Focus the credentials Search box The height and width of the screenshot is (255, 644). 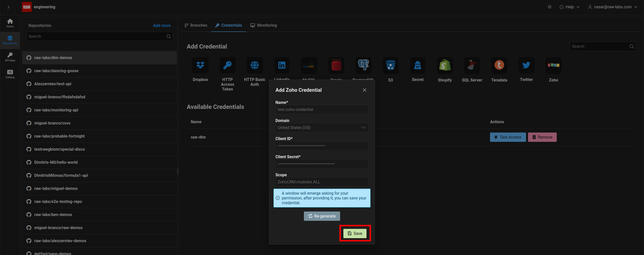tap(603, 47)
